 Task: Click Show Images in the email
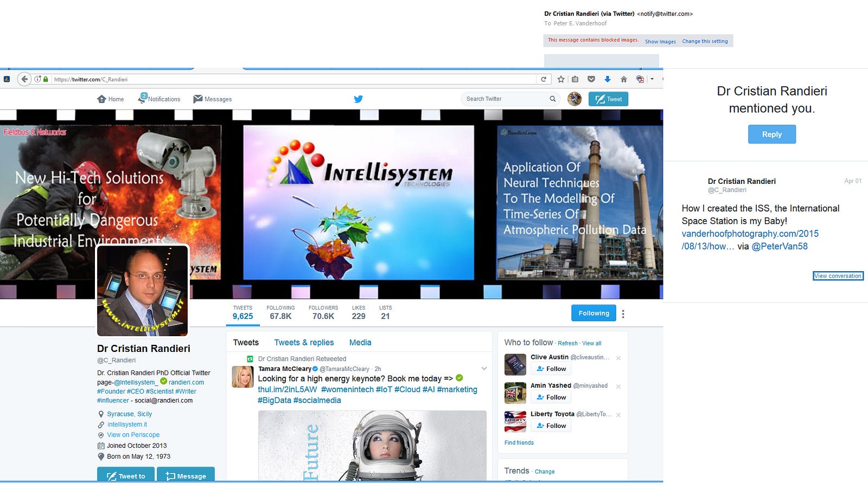point(660,41)
